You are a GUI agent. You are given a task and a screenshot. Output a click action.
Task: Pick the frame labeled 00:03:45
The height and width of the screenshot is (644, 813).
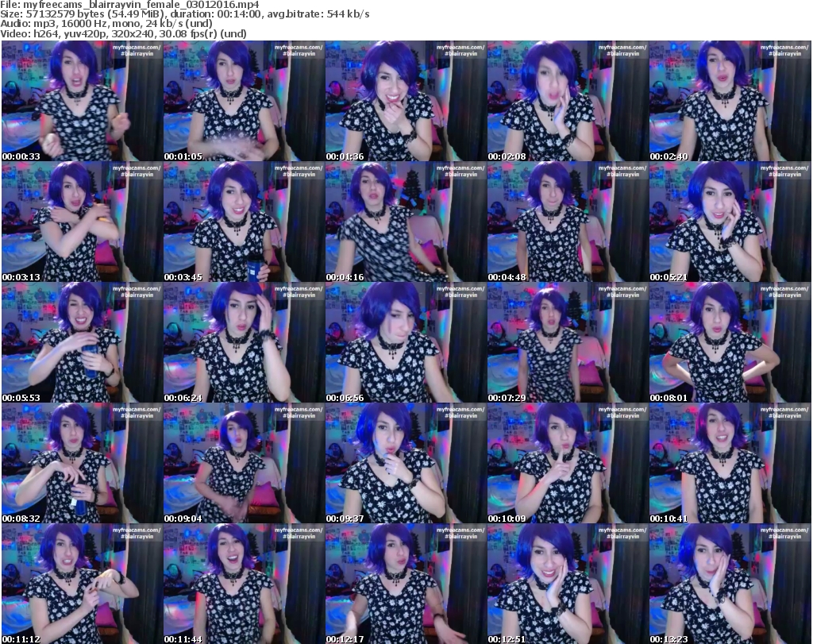pos(245,222)
